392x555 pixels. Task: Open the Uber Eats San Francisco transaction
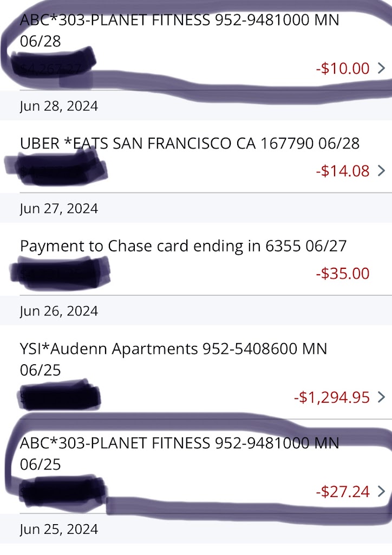click(190, 144)
